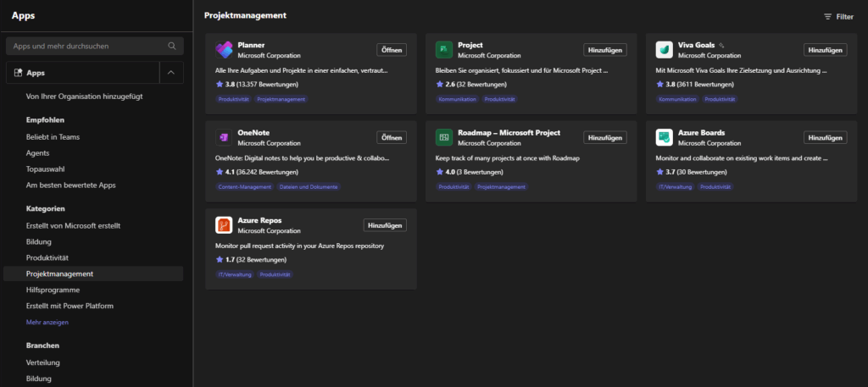Click the Kommunikation tag on Project card
Viewport: 868px width, 387px height.
click(457, 100)
